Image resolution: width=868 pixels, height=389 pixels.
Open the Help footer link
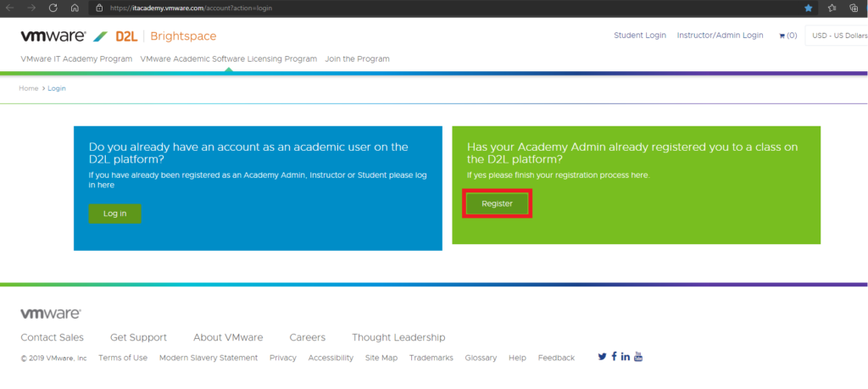click(x=517, y=358)
